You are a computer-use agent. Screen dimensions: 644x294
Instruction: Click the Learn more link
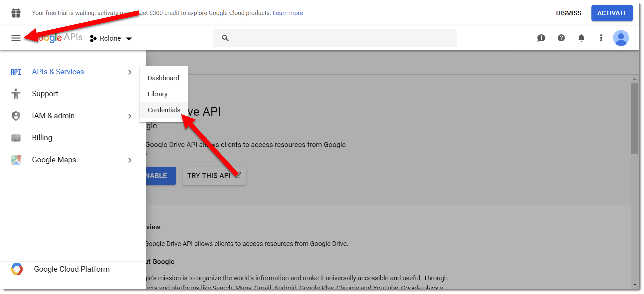click(x=288, y=13)
